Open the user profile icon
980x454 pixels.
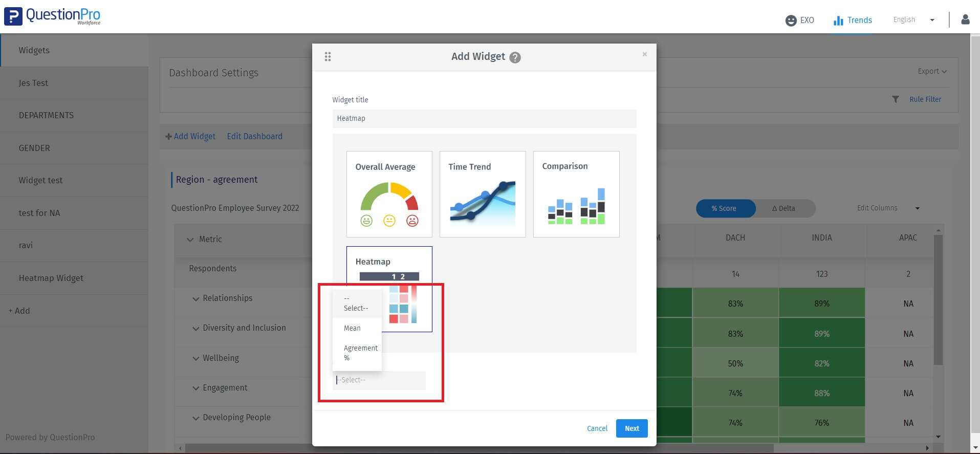pos(965,19)
